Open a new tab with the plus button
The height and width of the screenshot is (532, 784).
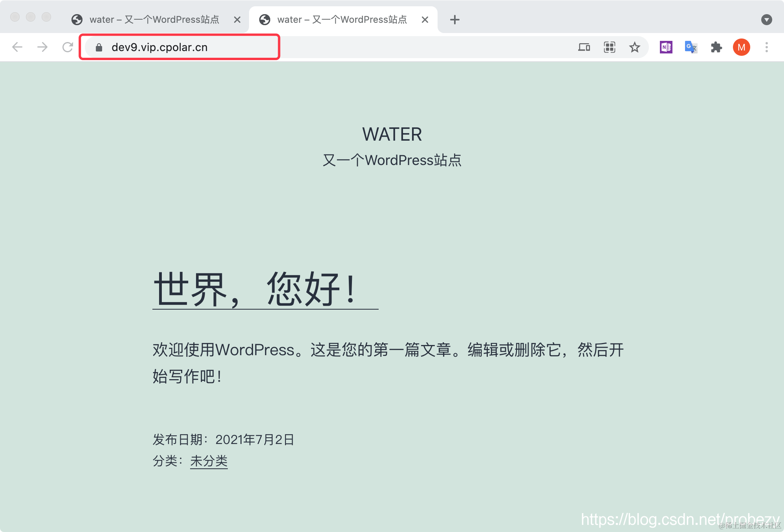pos(454,20)
